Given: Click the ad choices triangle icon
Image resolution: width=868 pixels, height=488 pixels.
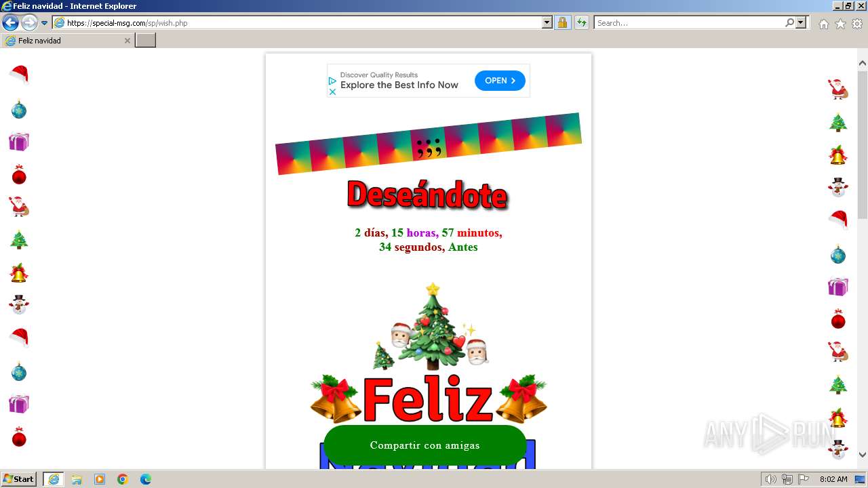Looking at the screenshot, I should coord(332,81).
